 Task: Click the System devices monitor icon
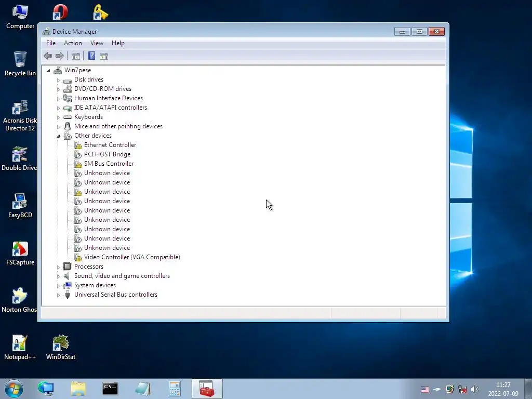tap(68, 285)
